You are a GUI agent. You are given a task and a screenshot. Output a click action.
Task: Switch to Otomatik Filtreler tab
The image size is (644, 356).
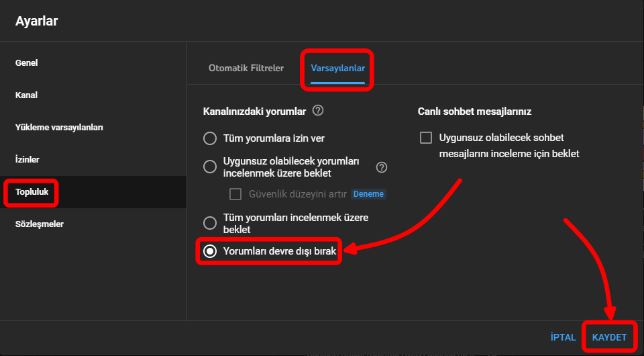tap(246, 69)
